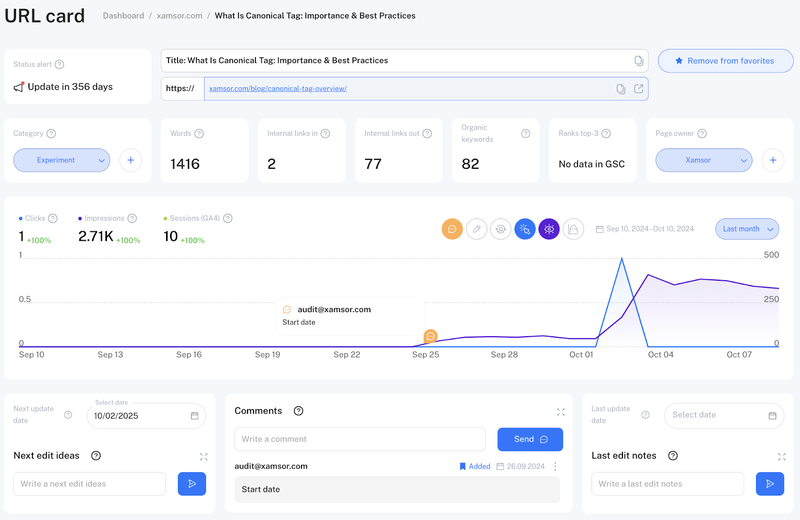Show Comments help icon
The height and width of the screenshot is (520, 800).
coord(298,411)
